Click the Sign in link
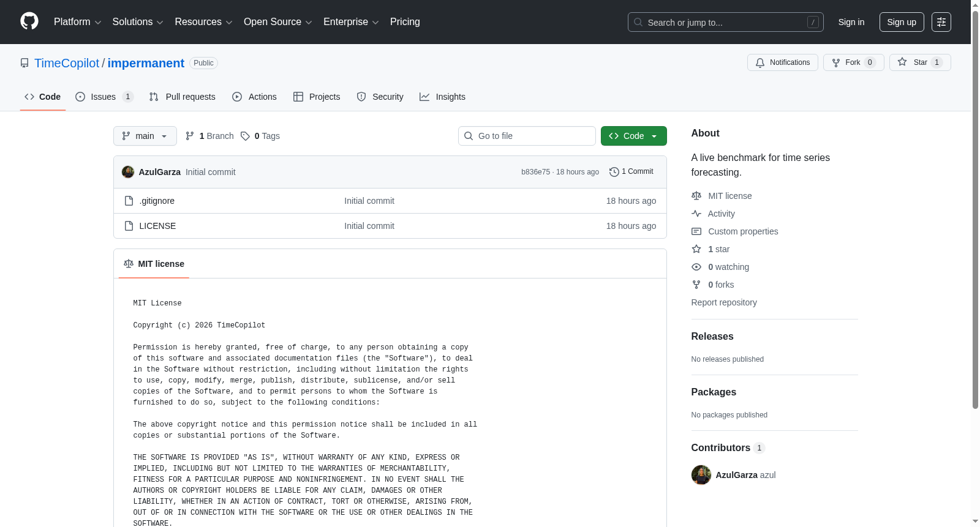The height and width of the screenshot is (527, 980). pos(851,22)
